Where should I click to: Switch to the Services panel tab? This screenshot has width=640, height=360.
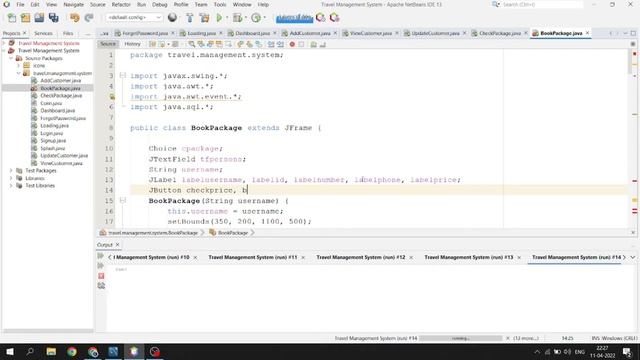click(43, 33)
